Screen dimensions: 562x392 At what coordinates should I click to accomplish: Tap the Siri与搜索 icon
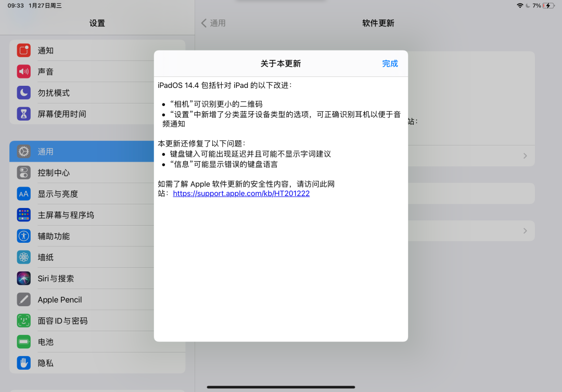click(x=23, y=278)
